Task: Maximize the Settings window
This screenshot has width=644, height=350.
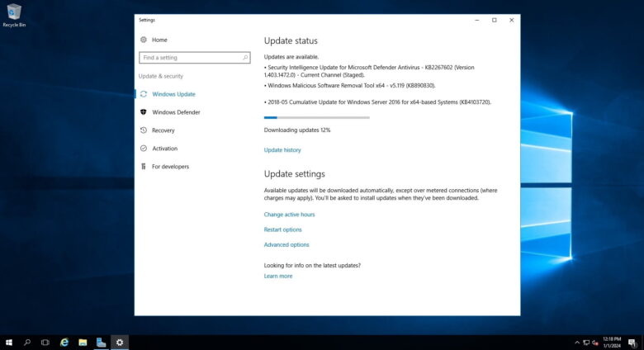Action: click(x=494, y=20)
